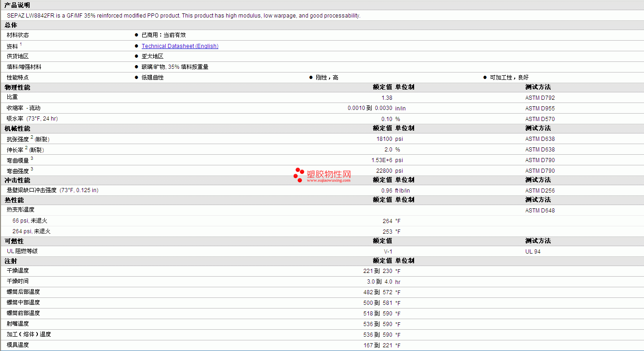Viewport: 644px width, 351px height.
Task: Select the value '亚太地区'
Action: [152, 56]
